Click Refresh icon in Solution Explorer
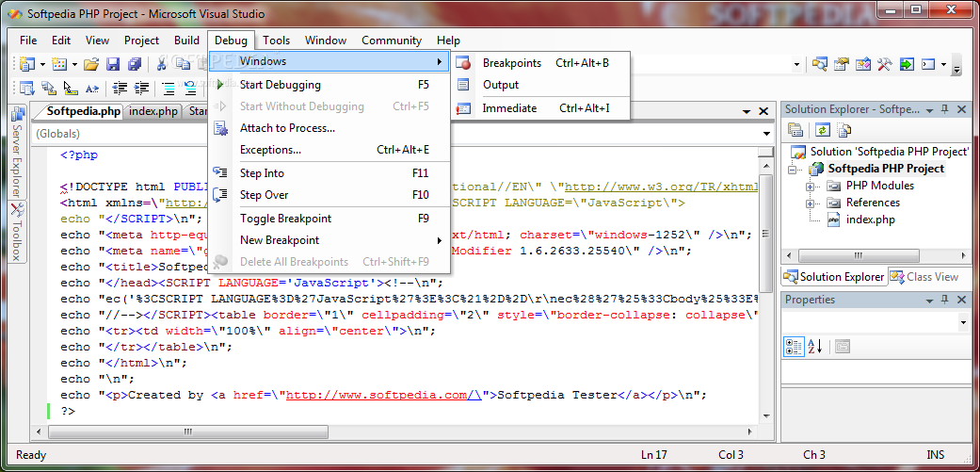Image resolution: width=980 pixels, height=472 pixels. (x=823, y=130)
